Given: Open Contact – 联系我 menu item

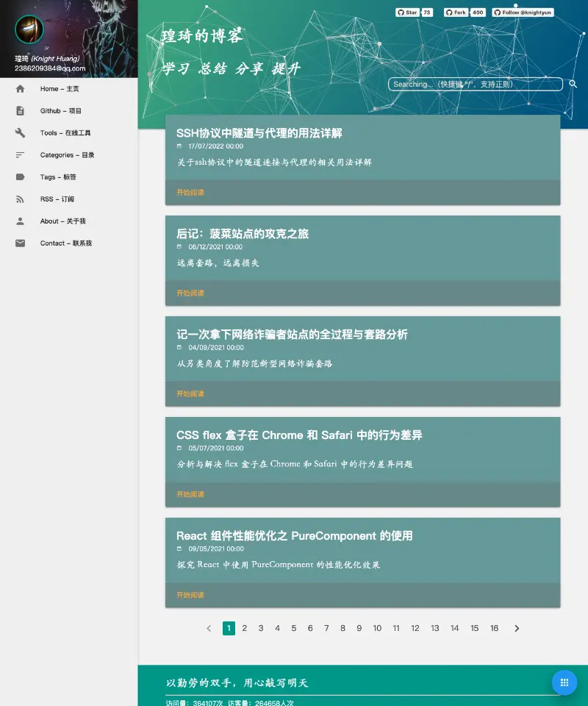Looking at the screenshot, I should 69,243.
